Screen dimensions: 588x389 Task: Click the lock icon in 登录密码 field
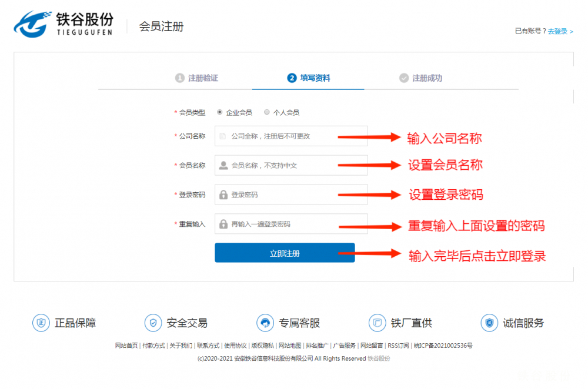(223, 195)
